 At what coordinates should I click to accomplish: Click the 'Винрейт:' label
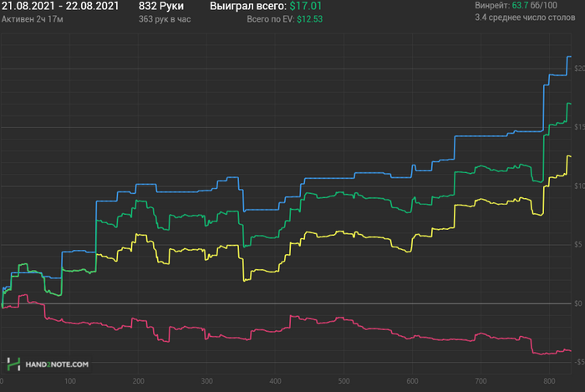[492, 5]
